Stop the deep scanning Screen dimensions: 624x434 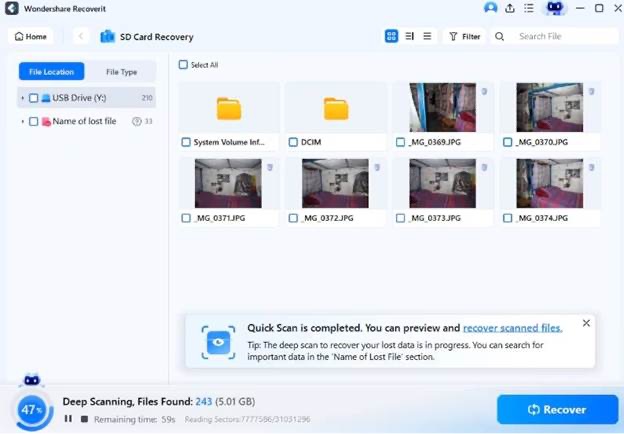[84, 419]
